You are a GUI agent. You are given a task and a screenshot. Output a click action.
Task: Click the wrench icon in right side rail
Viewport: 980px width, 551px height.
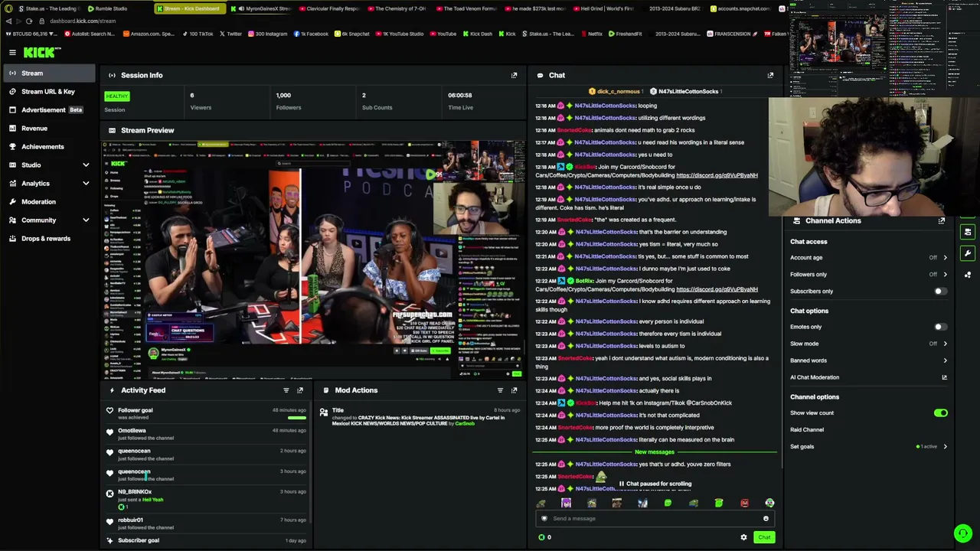click(968, 253)
